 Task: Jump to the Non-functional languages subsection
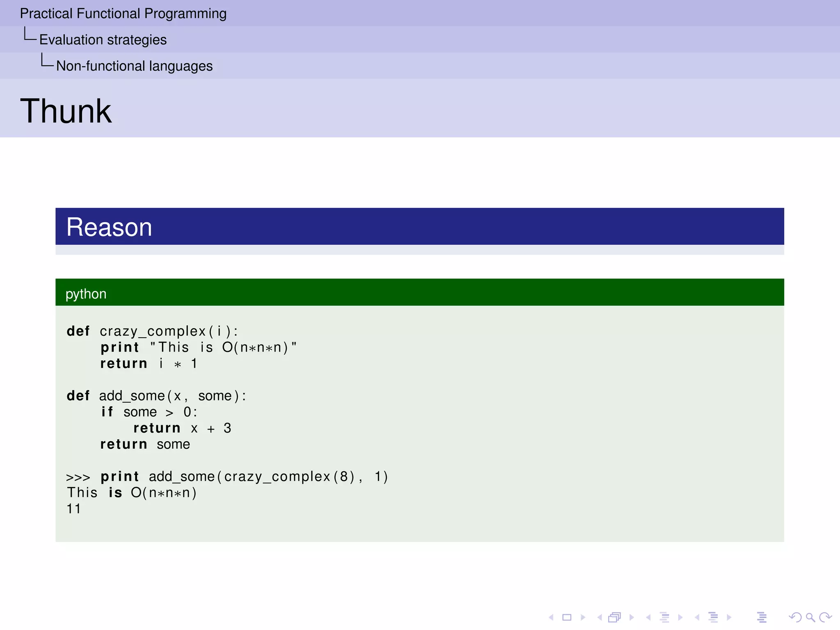click(x=135, y=66)
